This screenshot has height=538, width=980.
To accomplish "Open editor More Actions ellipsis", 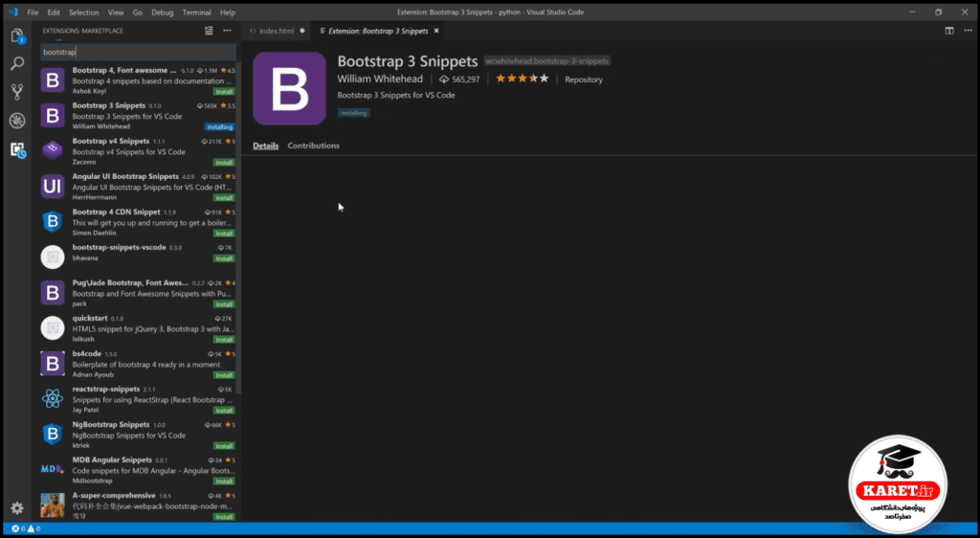I will click(x=967, y=31).
